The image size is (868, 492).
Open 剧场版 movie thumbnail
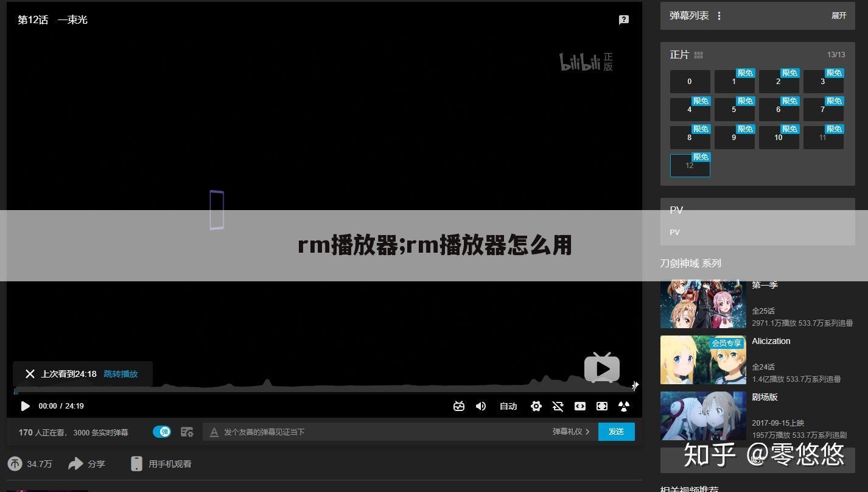[x=703, y=416]
